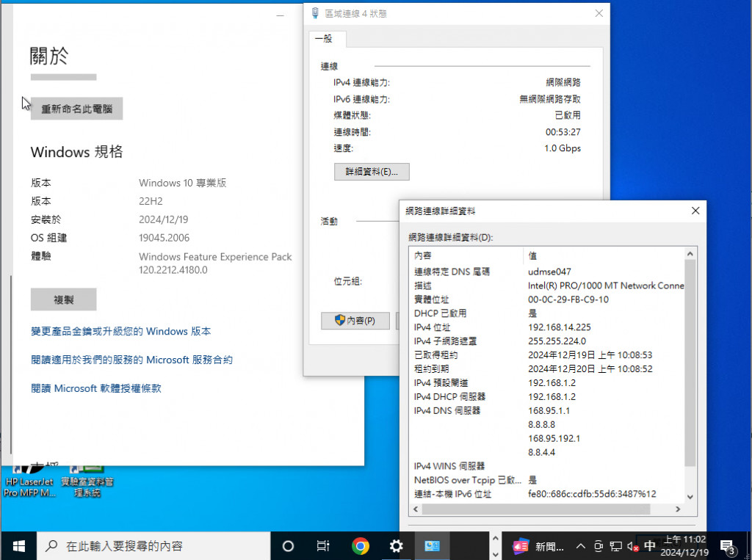Image resolution: width=752 pixels, height=560 pixels.
Task: Select version value 22H2
Action: (x=151, y=201)
